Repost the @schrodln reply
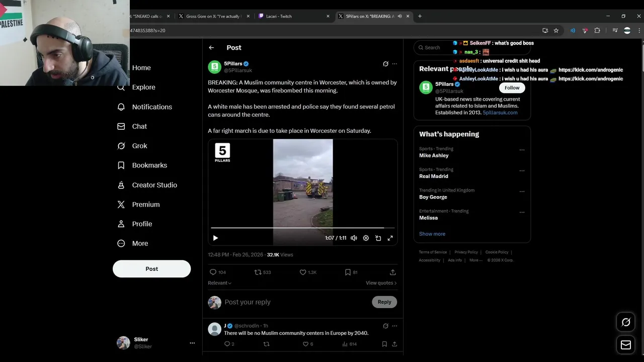Image resolution: width=644 pixels, height=362 pixels. point(267,344)
